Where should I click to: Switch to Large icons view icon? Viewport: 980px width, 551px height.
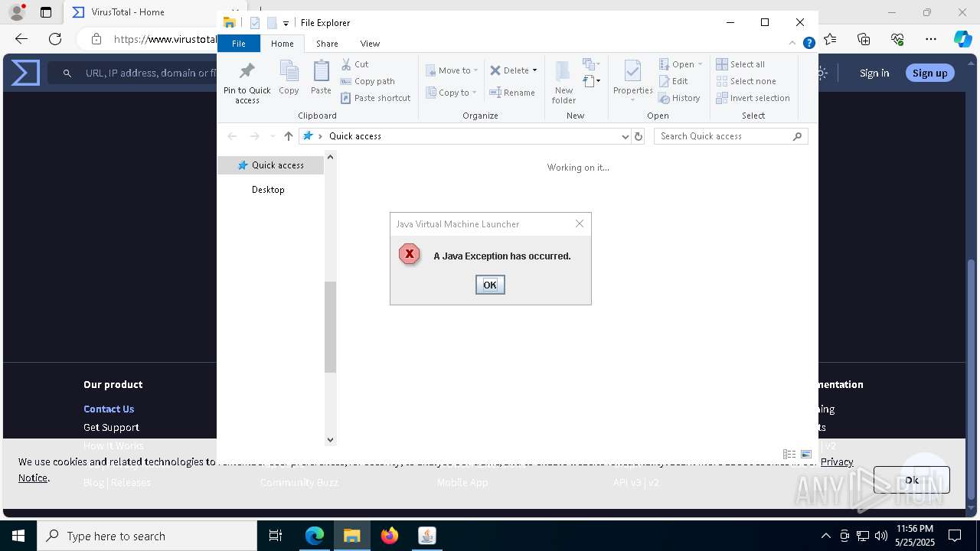pos(806,454)
